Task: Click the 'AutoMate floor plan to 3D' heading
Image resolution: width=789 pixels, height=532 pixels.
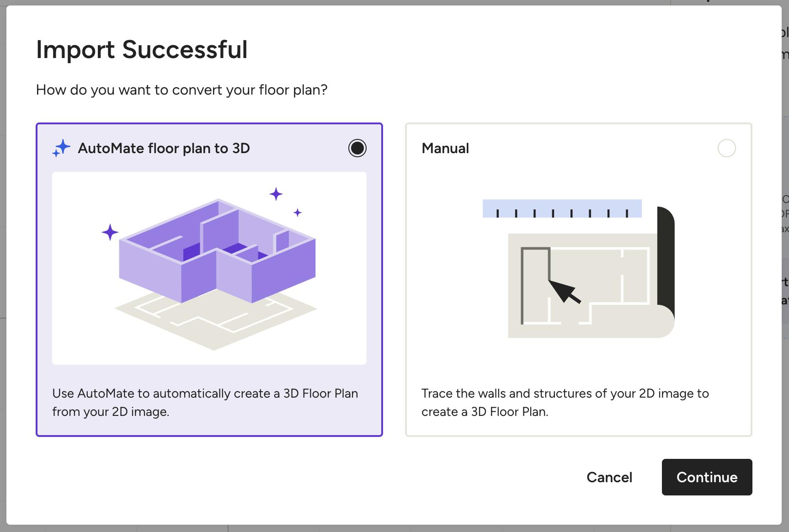Action: pyautogui.click(x=164, y=148)
